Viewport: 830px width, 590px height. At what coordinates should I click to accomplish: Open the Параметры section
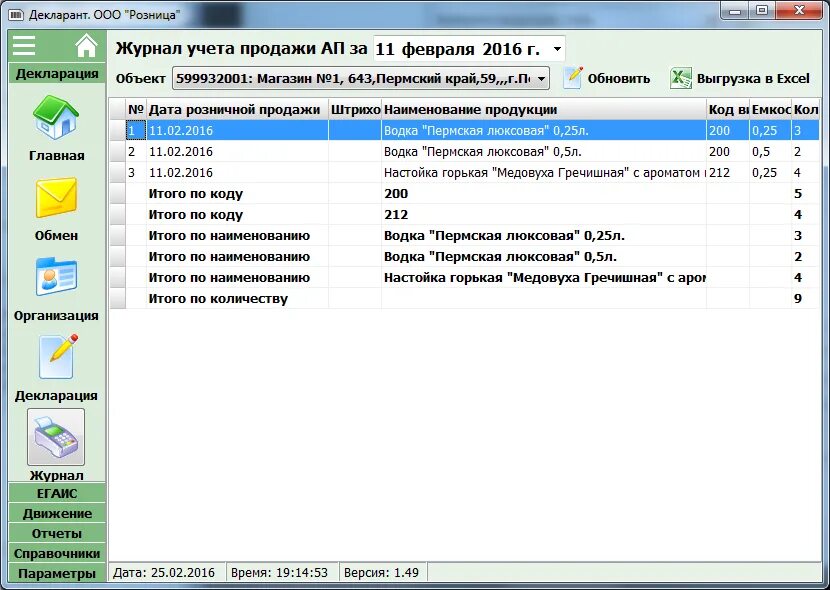(54, 572)
